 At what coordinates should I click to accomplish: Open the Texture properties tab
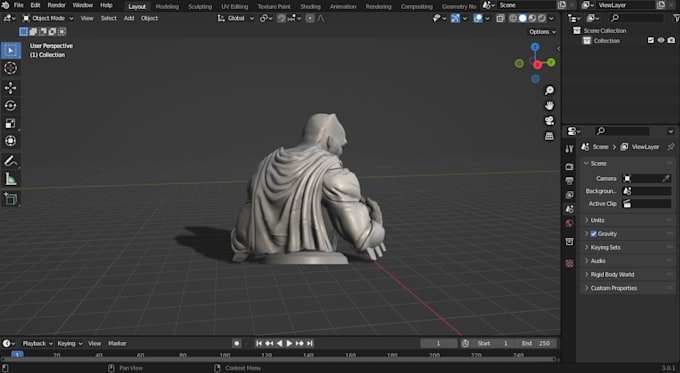tap(570, 263)
